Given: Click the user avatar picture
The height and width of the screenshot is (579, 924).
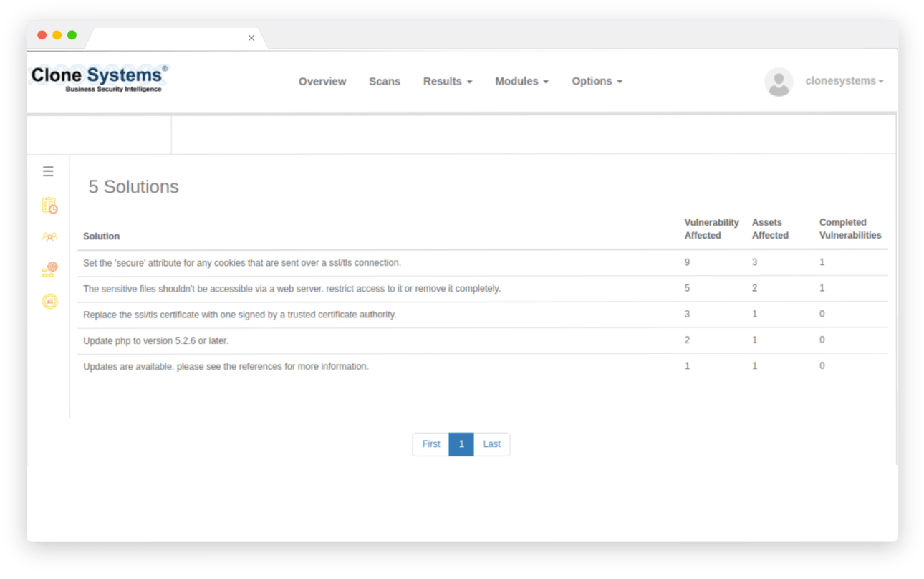Looking at the screenshot, I should (779, 82).
